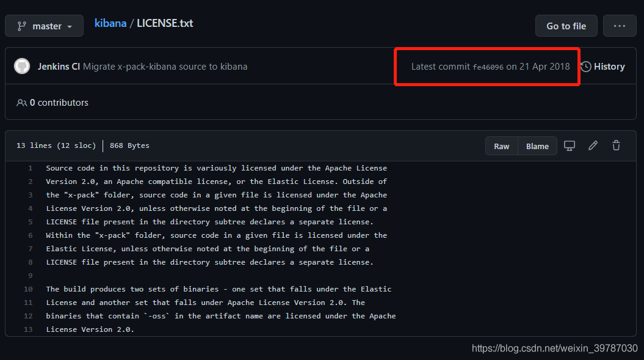Open file in GitHub Desktop monitor icon

coord(570,145)
